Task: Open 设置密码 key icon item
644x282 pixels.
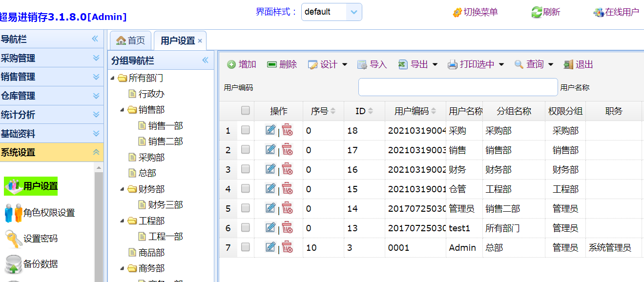Action: tap(14, 239)
